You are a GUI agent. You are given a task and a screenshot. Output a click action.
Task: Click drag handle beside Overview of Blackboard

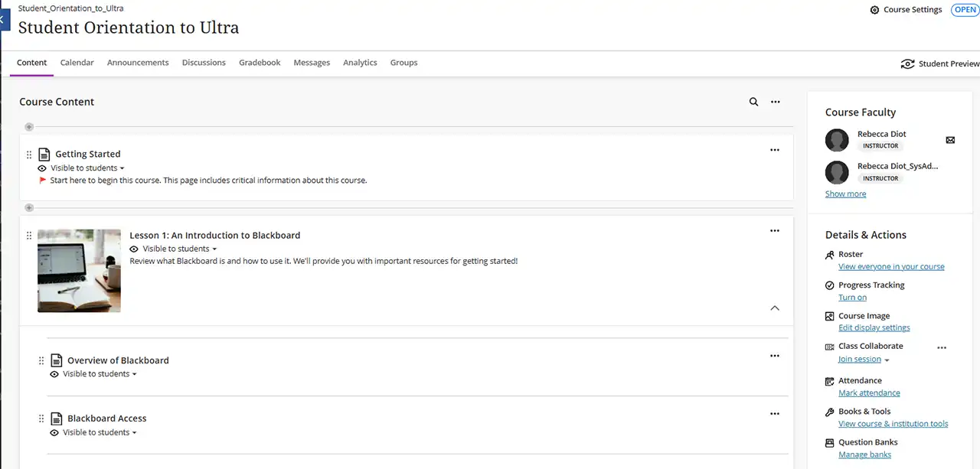coord(41,360)
